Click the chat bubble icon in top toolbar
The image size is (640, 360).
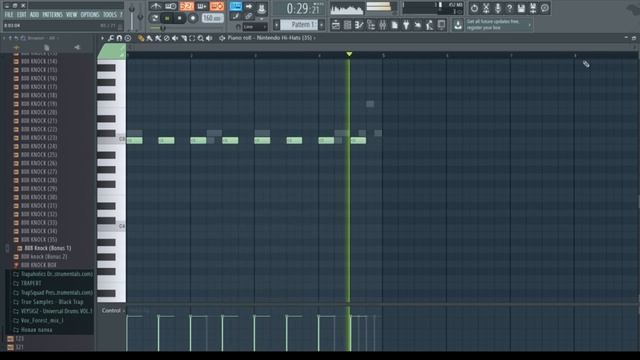[x=545, y=8]
